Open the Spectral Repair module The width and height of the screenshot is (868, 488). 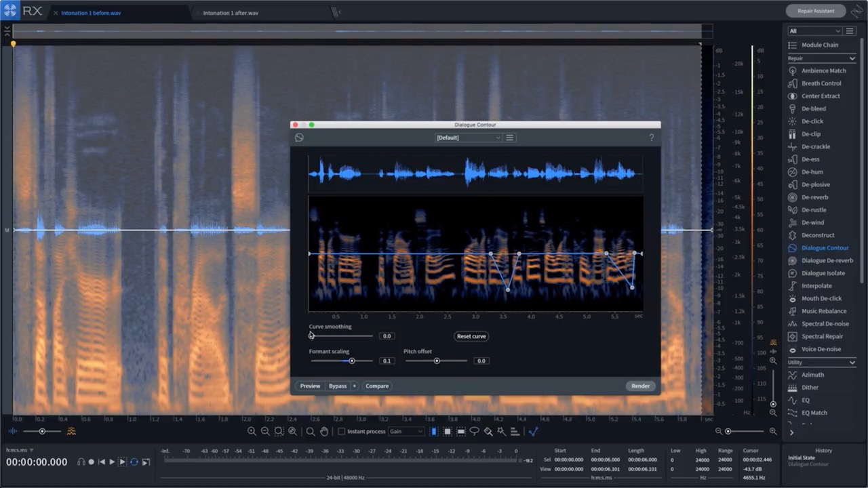pos(822,336)
